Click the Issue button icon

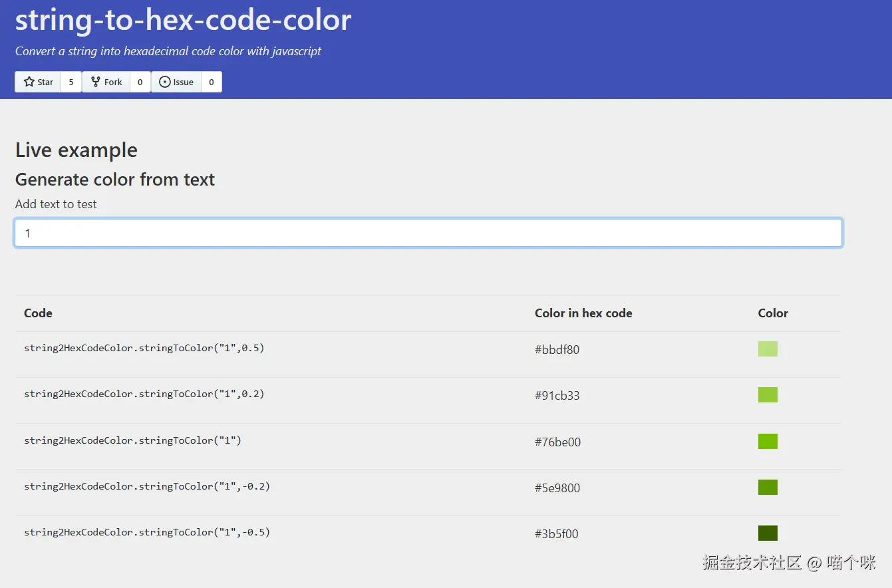pos(165,82)
